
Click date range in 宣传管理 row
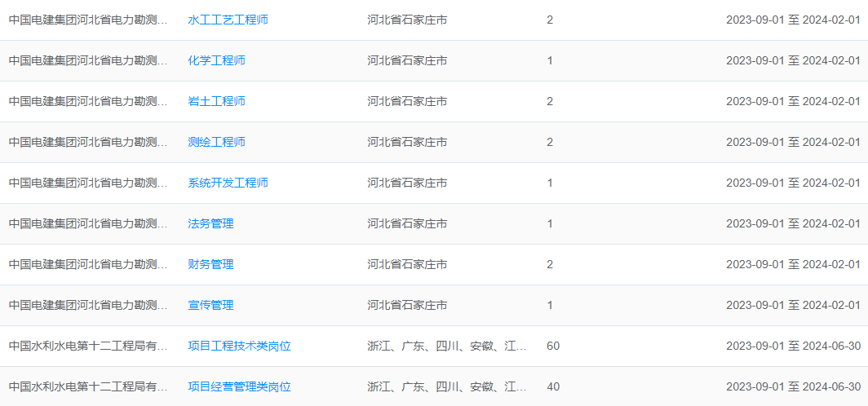(793, 305)
